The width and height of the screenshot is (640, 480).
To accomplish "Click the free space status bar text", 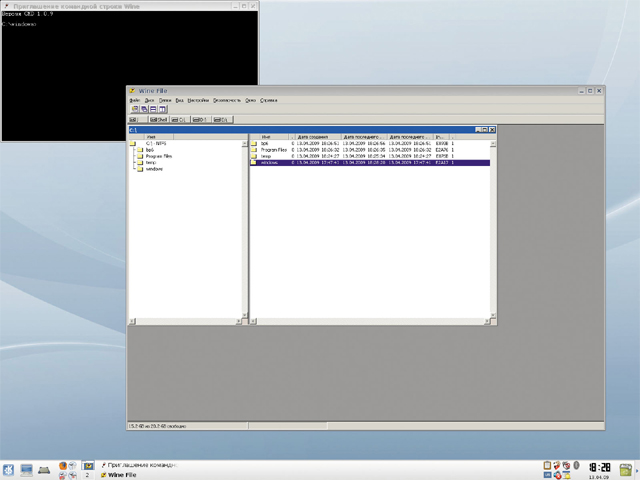I will (x=157, y=426).
